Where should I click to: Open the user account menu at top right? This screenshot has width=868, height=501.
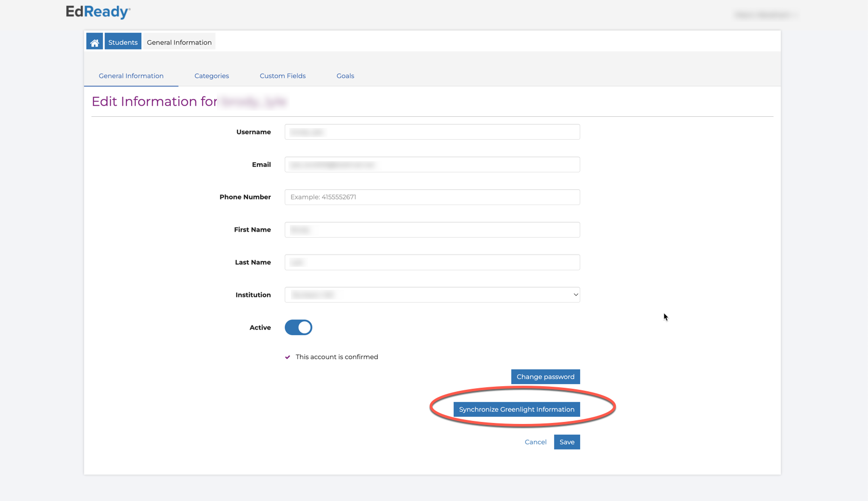tap(765, 15)
